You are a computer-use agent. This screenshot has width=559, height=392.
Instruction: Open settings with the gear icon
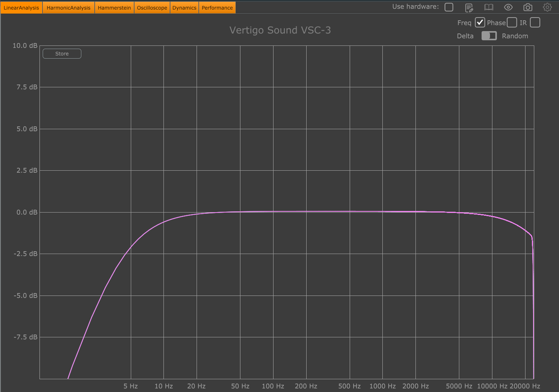pos(547,7)
